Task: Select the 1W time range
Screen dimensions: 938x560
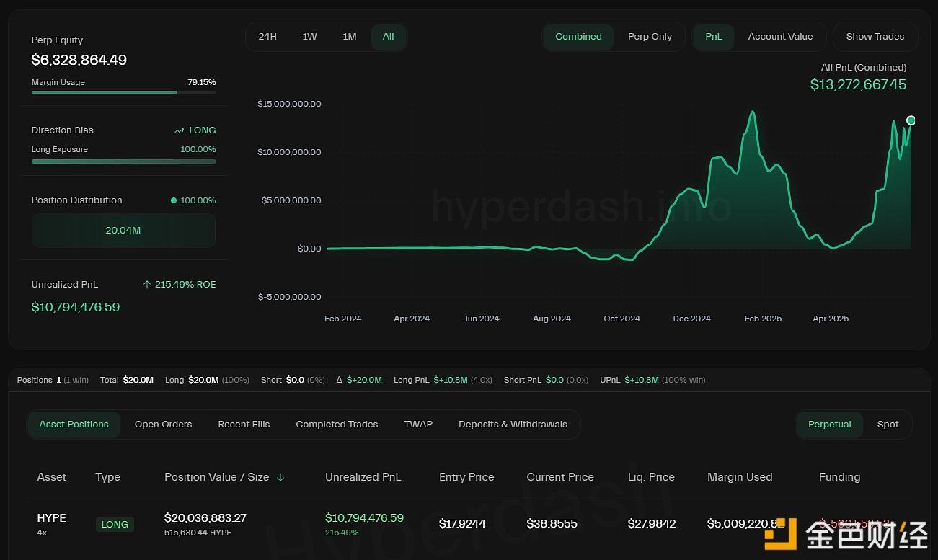Action: [309, 37]
